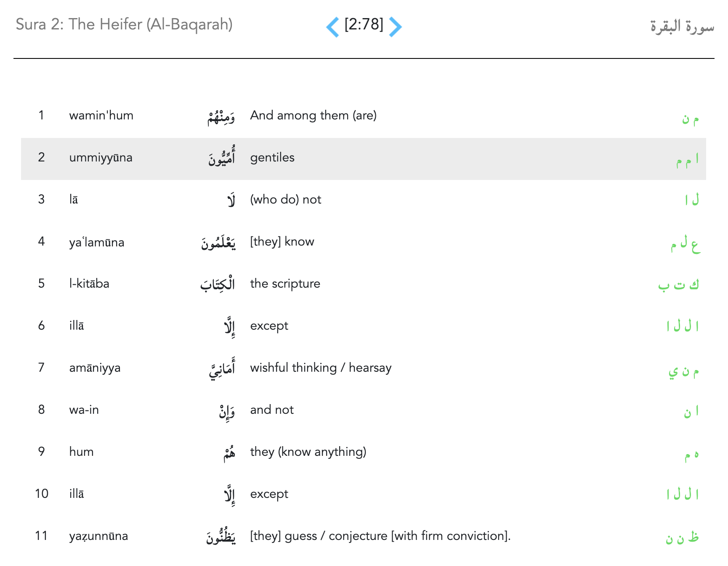Screen dimensions: 728x566
Task: Click root letters in row 6 illā
Action: [x=682, y=326]
